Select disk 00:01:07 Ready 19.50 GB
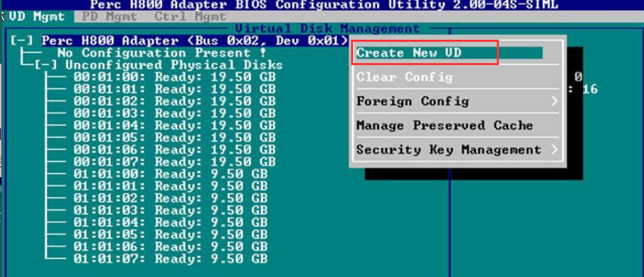 pyautogui.click(x=175, y=162)
